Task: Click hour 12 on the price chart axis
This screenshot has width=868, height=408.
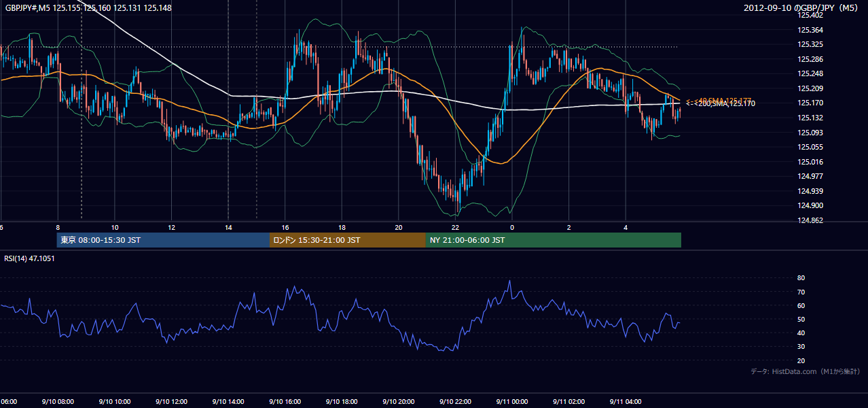Action: tap(172, 227)
